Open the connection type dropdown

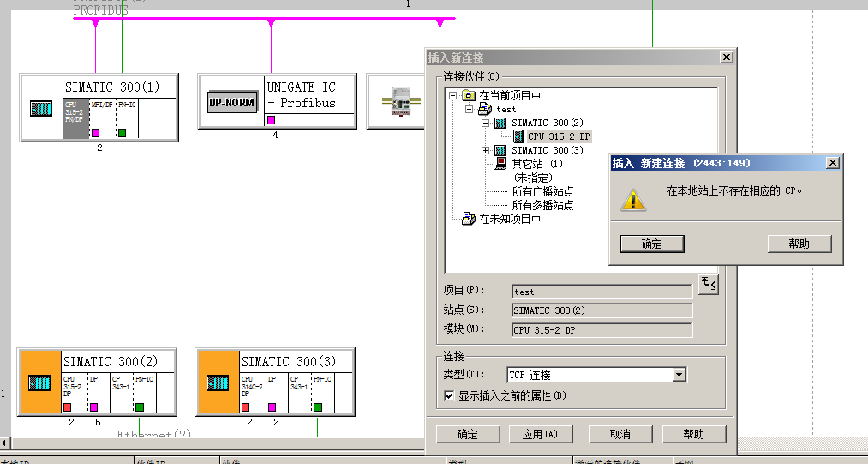tap(679, 376)
